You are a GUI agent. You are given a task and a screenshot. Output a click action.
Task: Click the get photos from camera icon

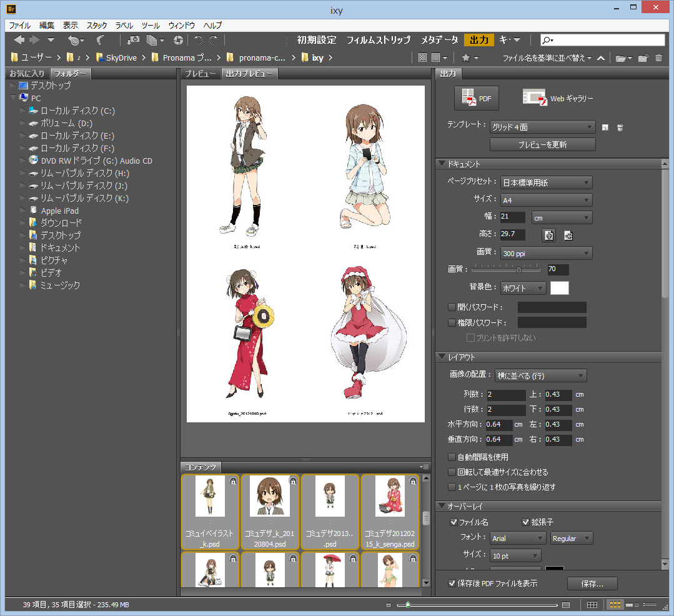coord(133,40)
